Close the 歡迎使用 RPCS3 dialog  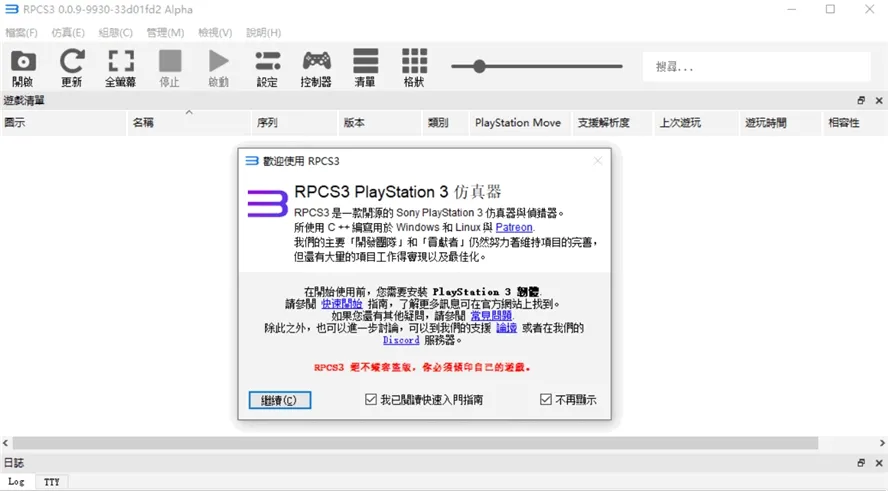click(597, 161)
